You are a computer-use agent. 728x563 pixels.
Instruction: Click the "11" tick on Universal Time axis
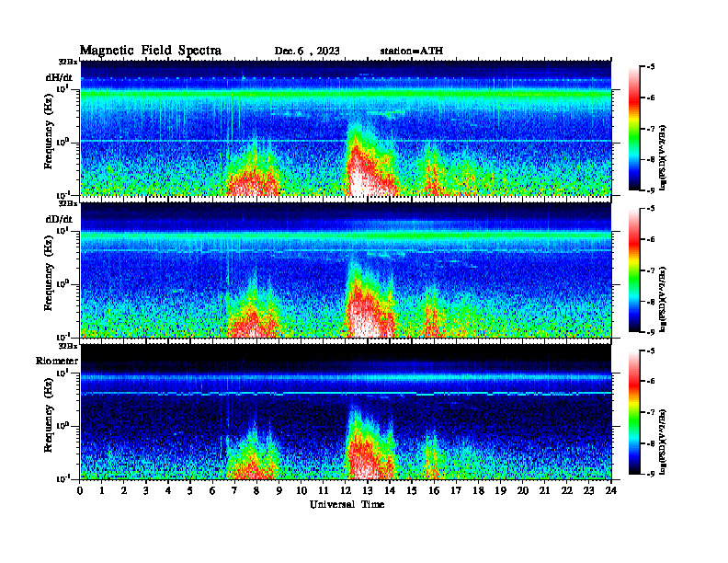[x=324, y=490]
